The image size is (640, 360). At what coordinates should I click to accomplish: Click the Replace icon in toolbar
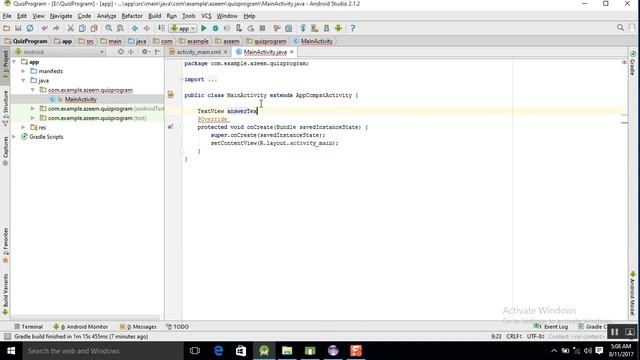click(x=120, y=28)
